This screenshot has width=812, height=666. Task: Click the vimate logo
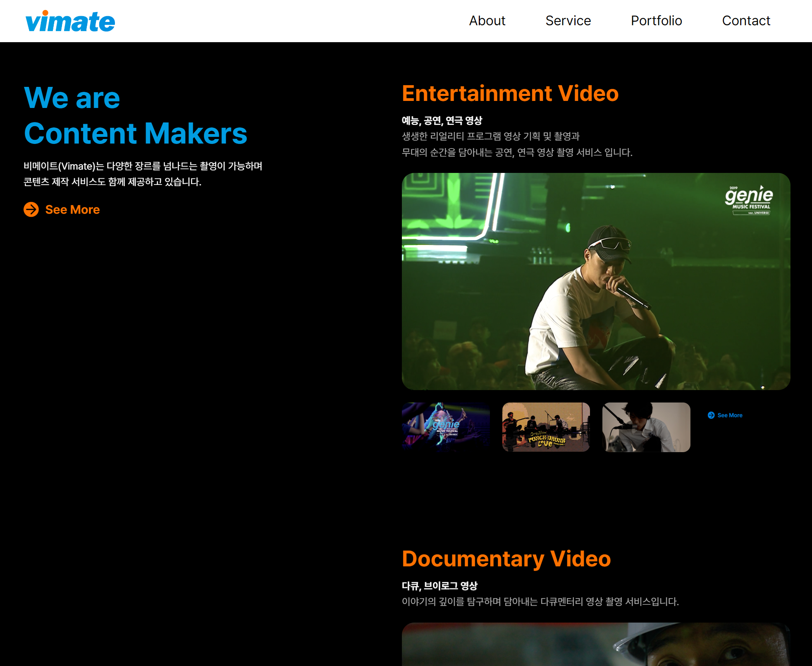pyautogui.click(x=70, y=22)
